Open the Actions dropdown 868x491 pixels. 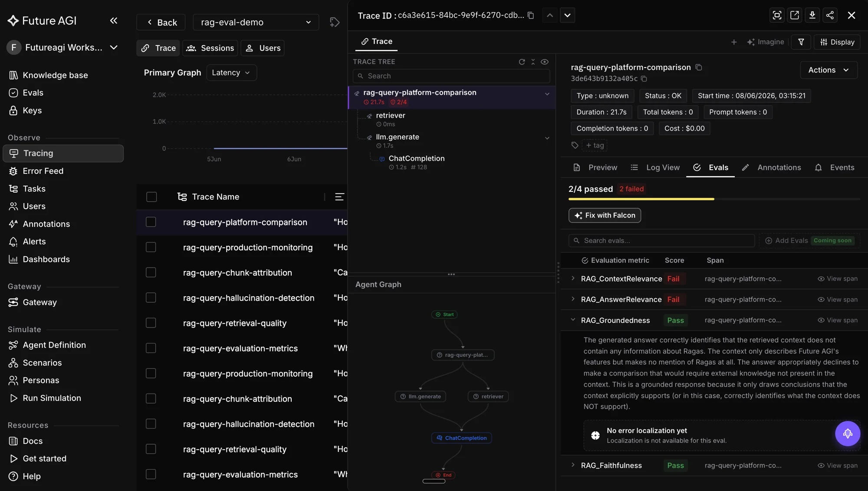(x=829, y=70)
